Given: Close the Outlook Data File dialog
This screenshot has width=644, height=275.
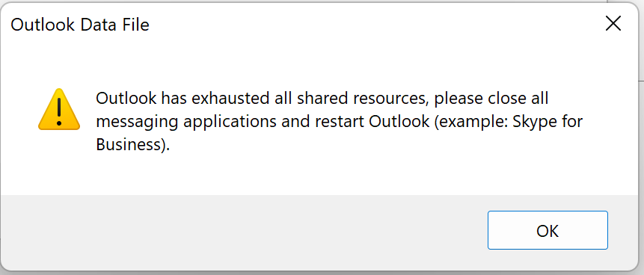Looking at the screenshot, I should (x=613, y=25).
